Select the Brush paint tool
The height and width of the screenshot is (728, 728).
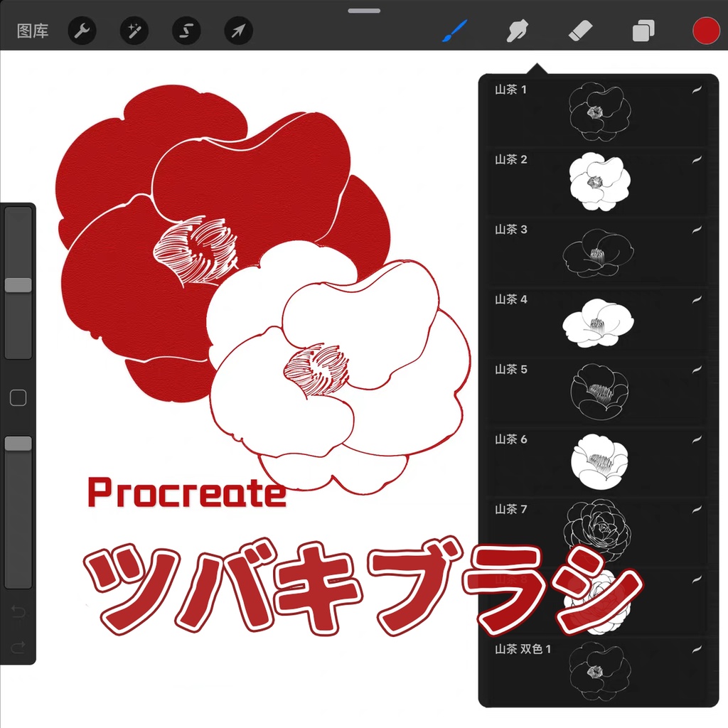tap(454, 31)
